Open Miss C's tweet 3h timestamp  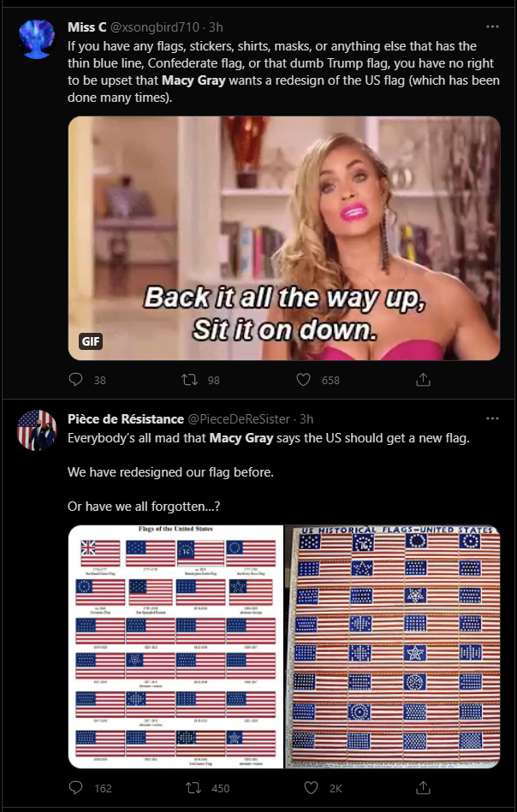216,27
